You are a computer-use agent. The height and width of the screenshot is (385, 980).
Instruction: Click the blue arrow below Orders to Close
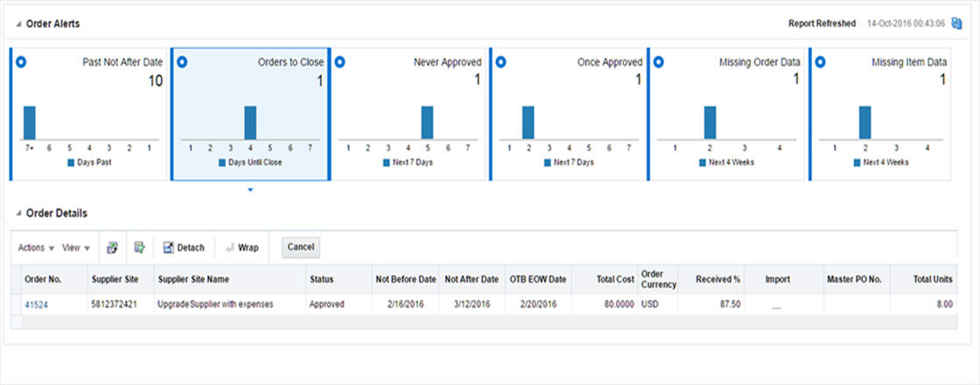250,189
